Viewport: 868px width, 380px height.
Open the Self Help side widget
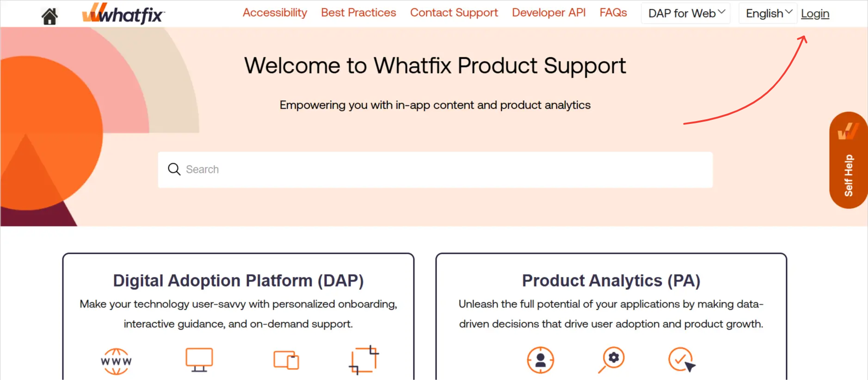click(x=848, y=160)
